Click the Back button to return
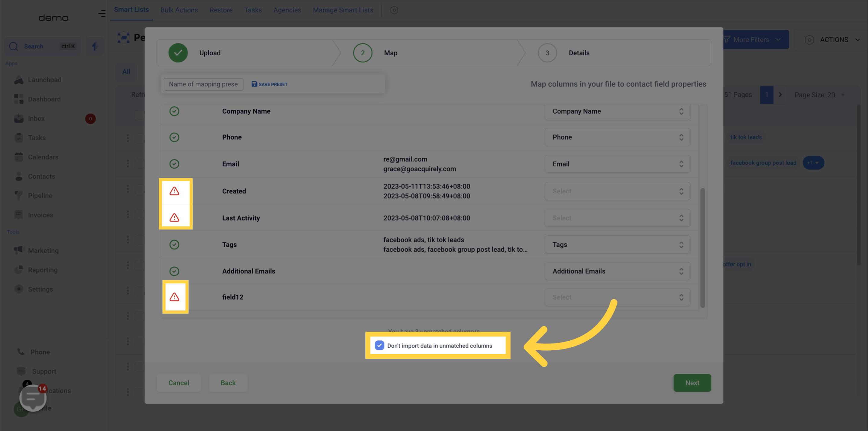 tap(228, 382)
